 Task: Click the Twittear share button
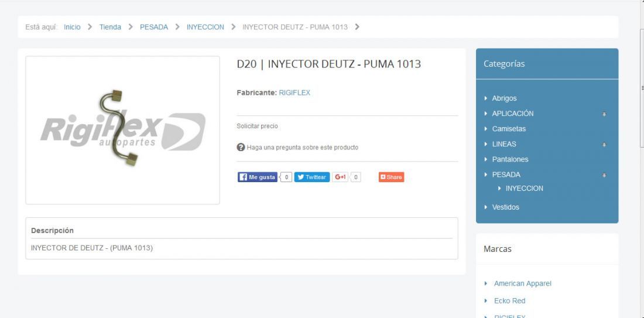tap(311, 177)
